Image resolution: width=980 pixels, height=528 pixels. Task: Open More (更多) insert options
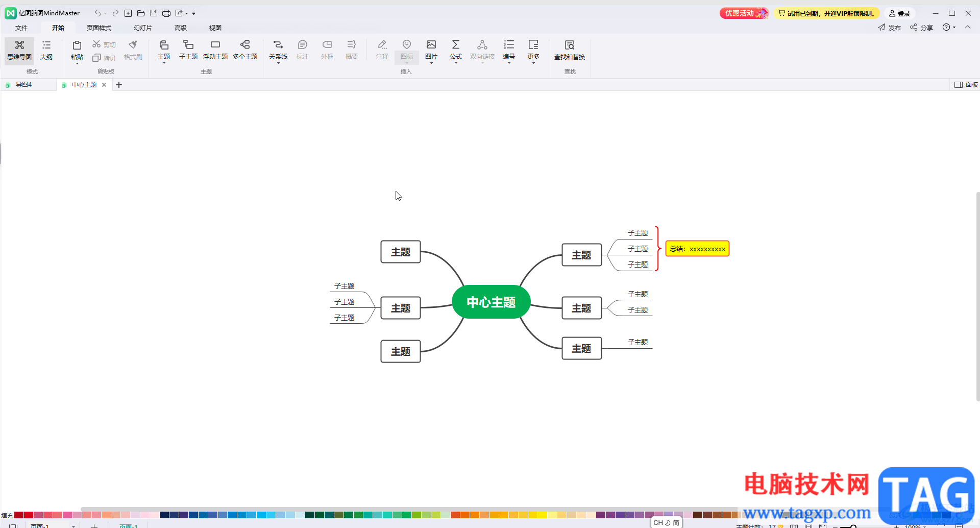point(533,50)
